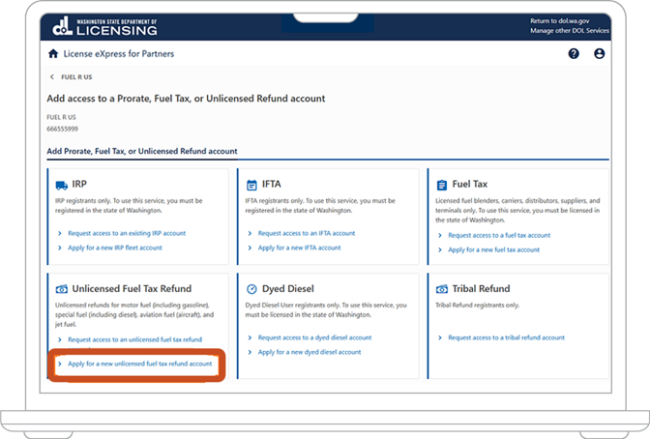Screen dimensions: 650x439
Task: Click account number 666555999
Action: coord(62,129)
